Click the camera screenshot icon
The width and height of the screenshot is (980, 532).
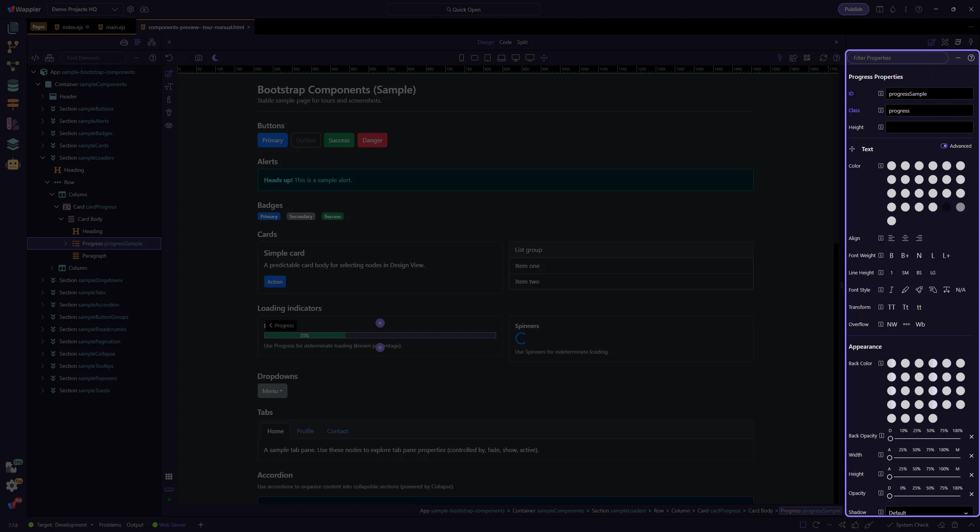[198, 58]
